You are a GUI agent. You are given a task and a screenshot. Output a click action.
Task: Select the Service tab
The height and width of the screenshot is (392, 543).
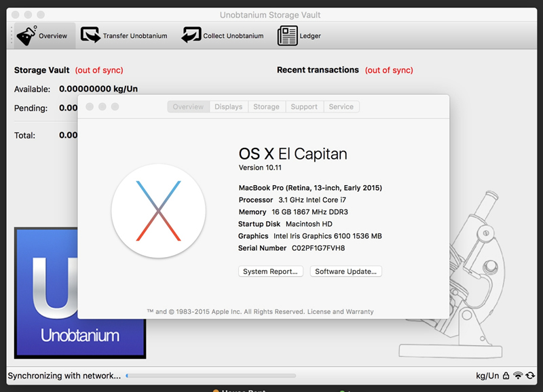[x=341, y=106]
